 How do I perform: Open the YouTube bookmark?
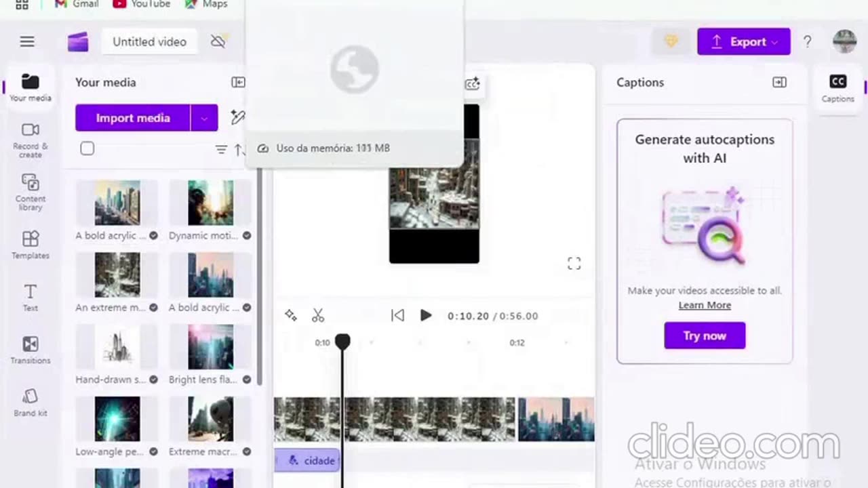[142, 4]
